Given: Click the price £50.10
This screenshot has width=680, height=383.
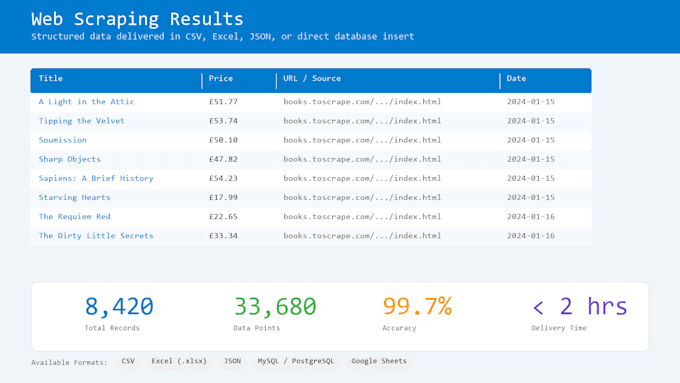Looking at the screenshot, I should pos(223,140).
